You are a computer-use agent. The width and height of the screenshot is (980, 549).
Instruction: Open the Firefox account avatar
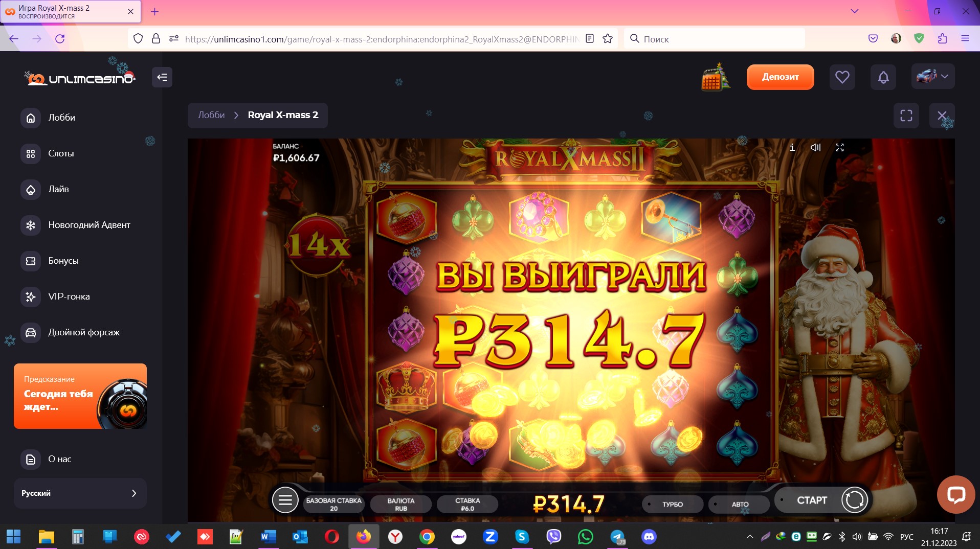[896, 39]
